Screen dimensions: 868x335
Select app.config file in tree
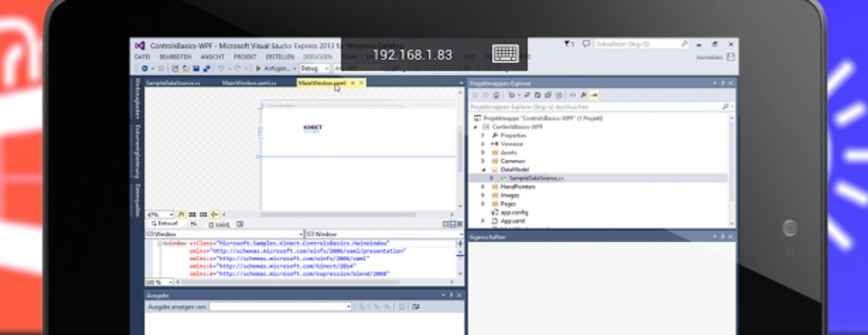(514, 212)
